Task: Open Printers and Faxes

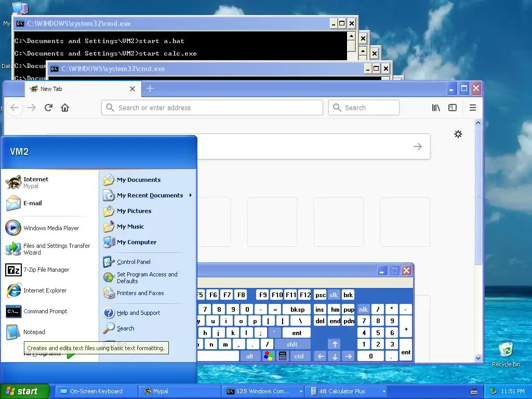Action: click(148, 293)
